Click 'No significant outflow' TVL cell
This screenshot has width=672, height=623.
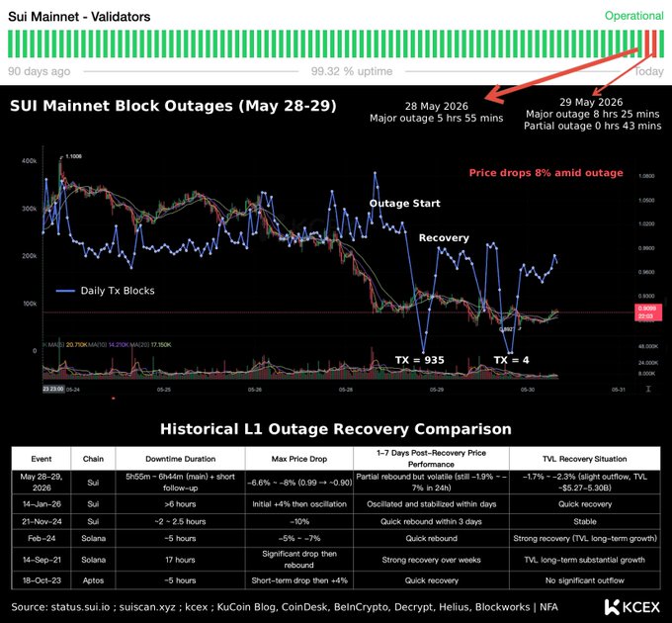(x=585, y=580)
